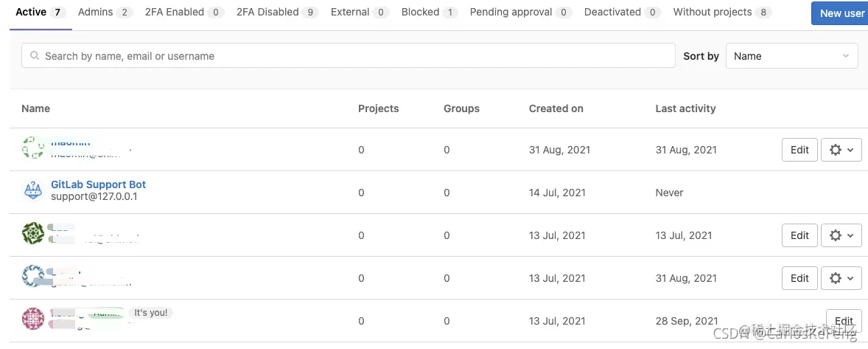Viewport: 868px width, 349px height.
Task: Click the blue avatar in the fourth user row
Action: (33, 277)
